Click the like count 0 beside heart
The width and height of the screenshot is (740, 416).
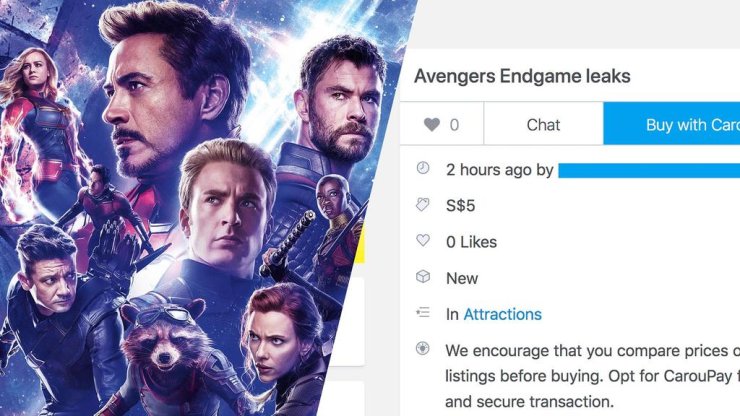tap(454, 125)
